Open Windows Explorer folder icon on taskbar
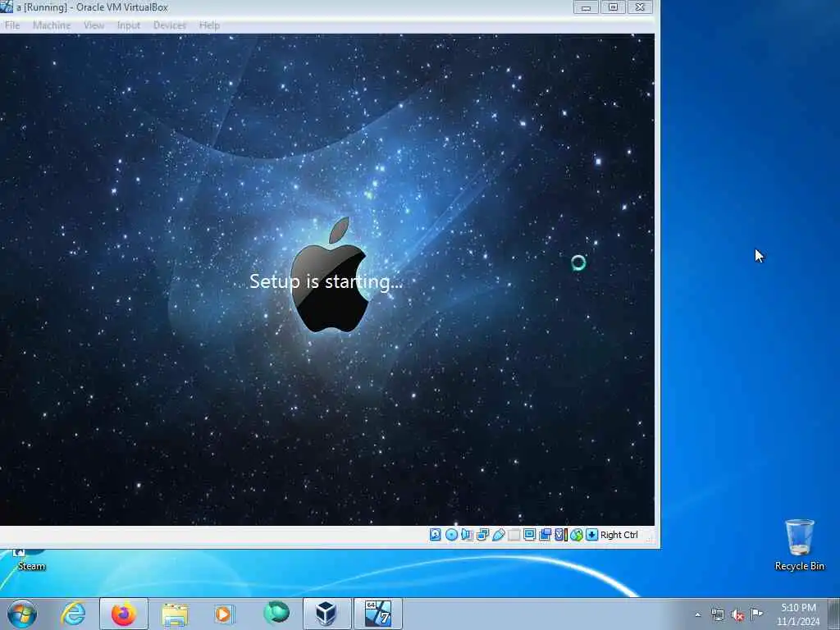Screen dimensions: 840x630 175,614
